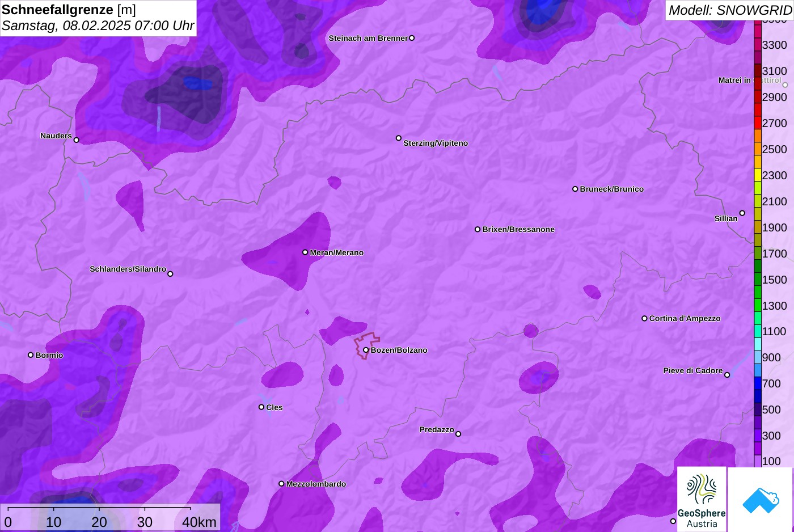Click the blue snow arrow logo
This screenshot has width=794, height=532.
pyautogui.click(x=761, y=500)
